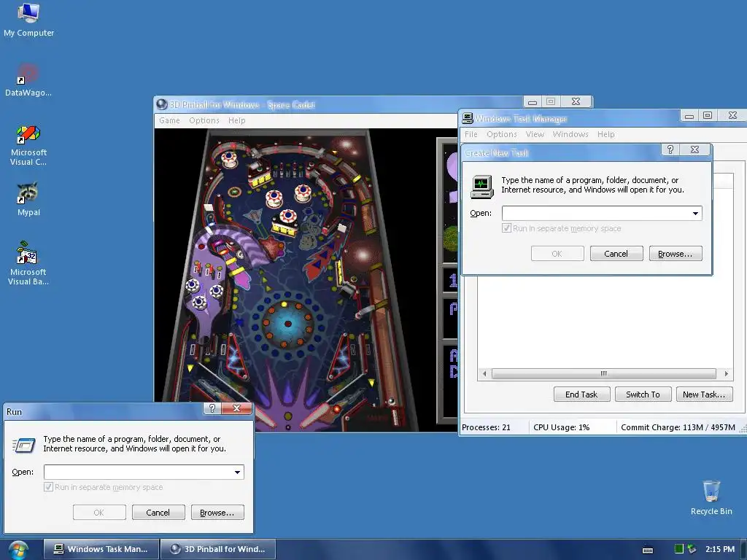
Task: Select the DataWagon desktop shortcut
Action: (x=28, y=80)
